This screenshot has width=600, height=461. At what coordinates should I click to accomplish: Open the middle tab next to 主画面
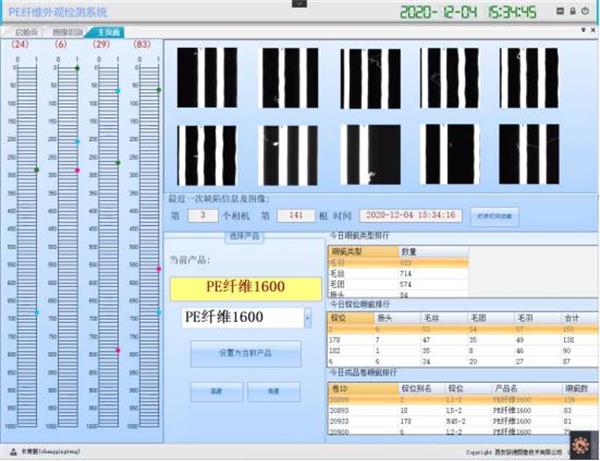pos(67,33)
